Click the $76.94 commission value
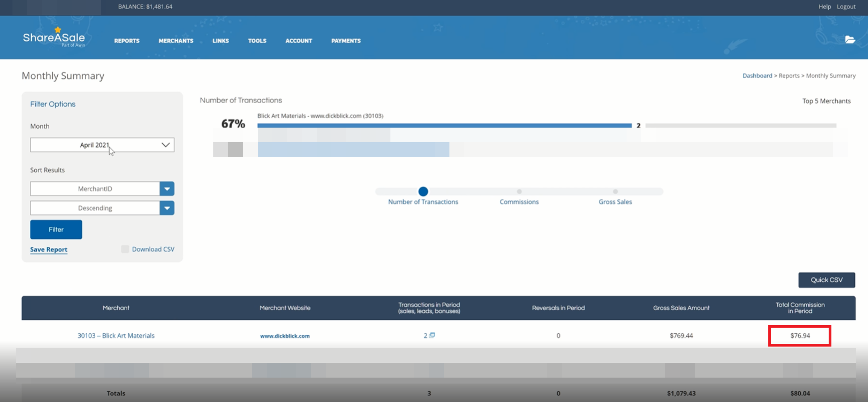 click(800, 336)
